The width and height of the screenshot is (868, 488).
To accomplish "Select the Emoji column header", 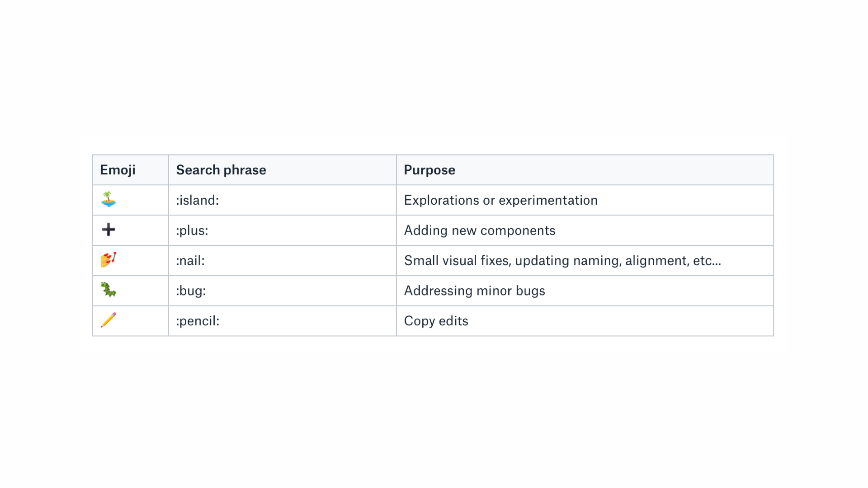I will tap(131, 170).
